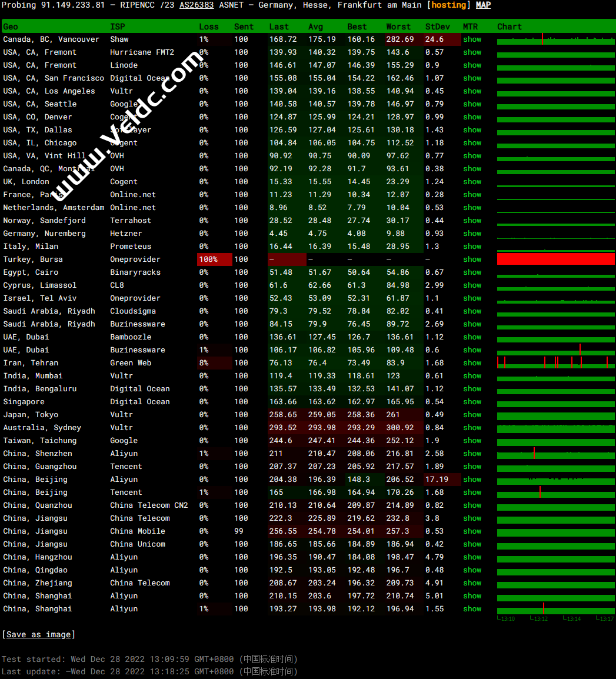Viewport: 616px width, 679px height.
Task: Show MTR for China Telecom CN2 Quanzhou
Action: tap(472, 505)
